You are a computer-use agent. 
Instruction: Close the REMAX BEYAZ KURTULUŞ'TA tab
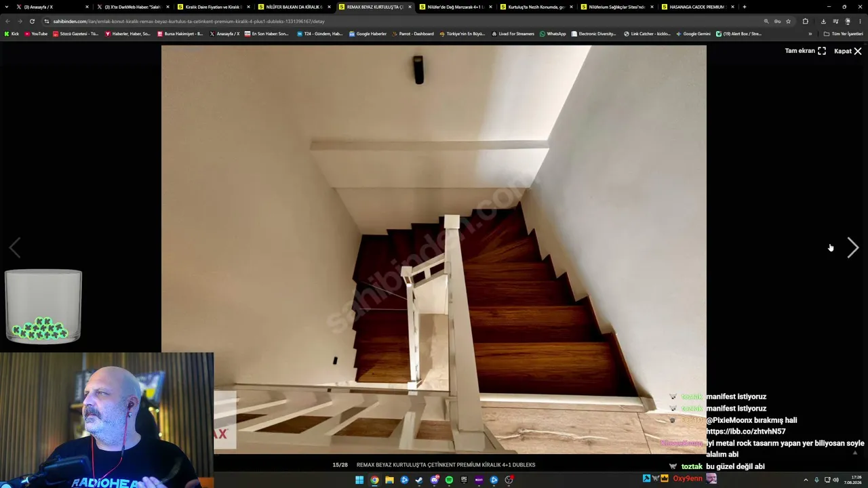410,7
